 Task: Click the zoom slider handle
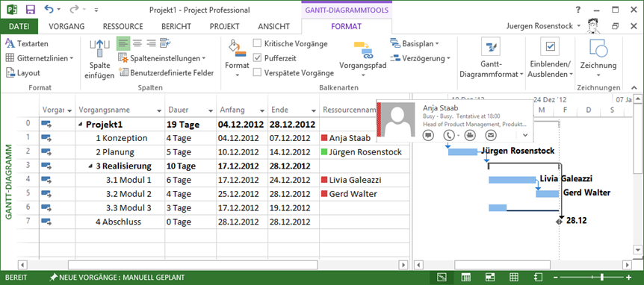602,278
